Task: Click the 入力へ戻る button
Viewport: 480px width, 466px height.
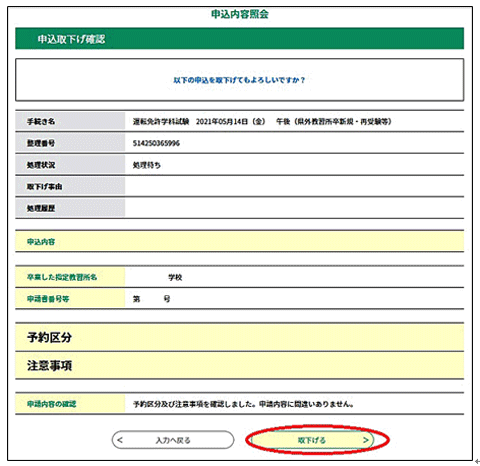Action: coord(173,440)
